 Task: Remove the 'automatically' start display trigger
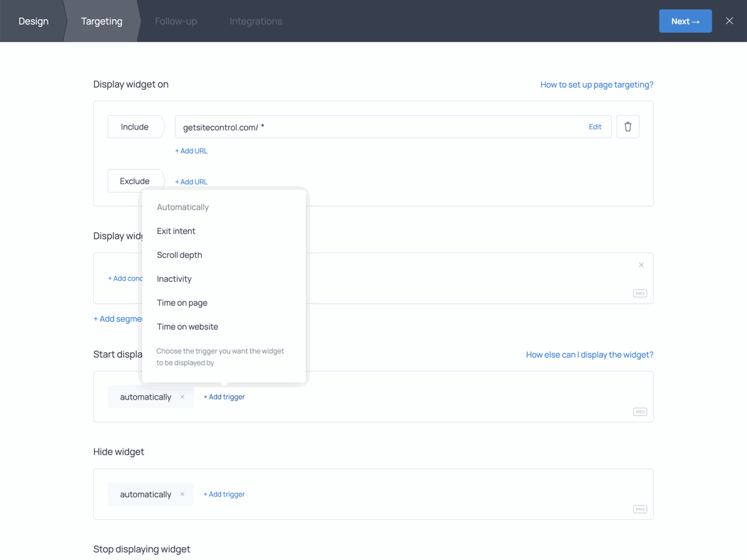182,397
